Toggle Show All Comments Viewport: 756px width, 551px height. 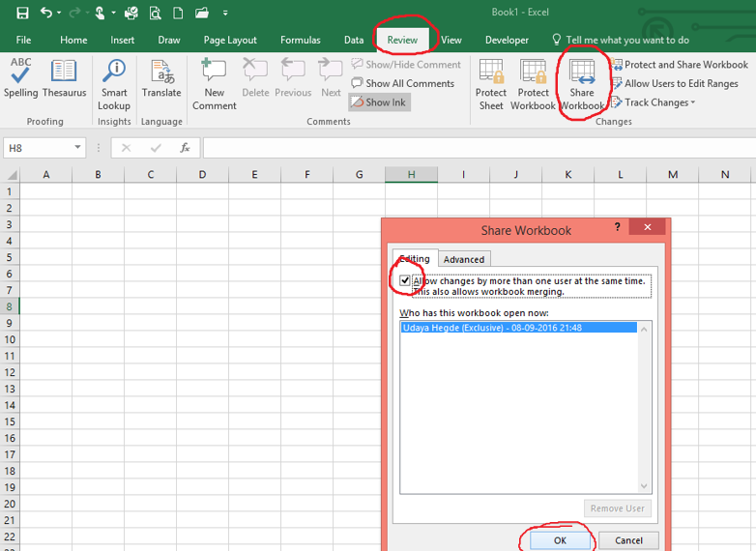(402, 83)
